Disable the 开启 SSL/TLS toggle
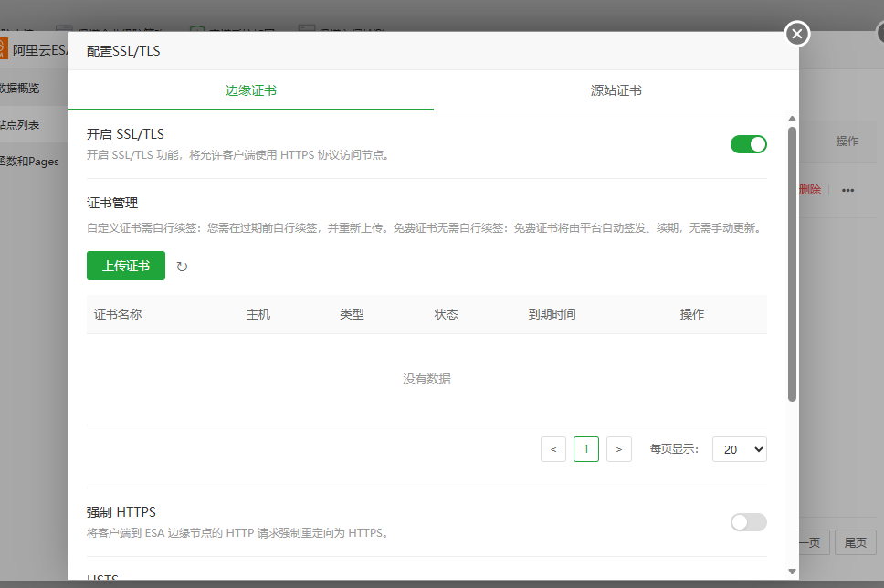 click(748, 144)
